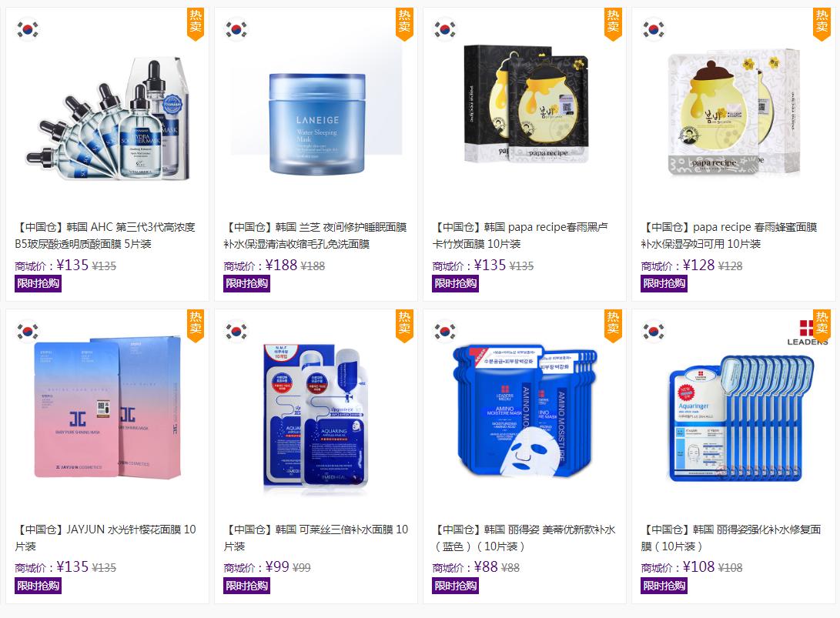Click the hot-sale ribbon on papa recipe black mask
Viewport: 840px width, 618px height.
(613, 24)
